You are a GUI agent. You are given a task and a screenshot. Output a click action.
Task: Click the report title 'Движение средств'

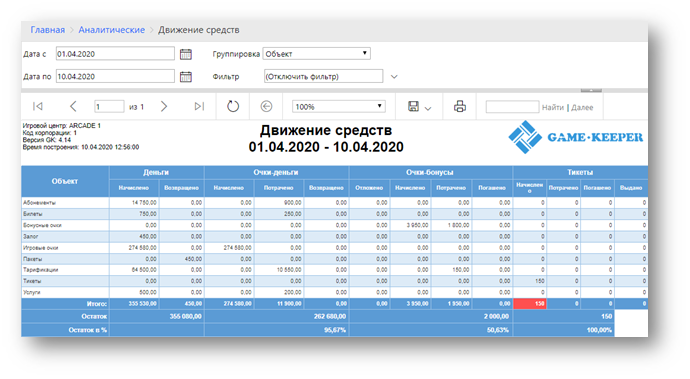(326, 130)
